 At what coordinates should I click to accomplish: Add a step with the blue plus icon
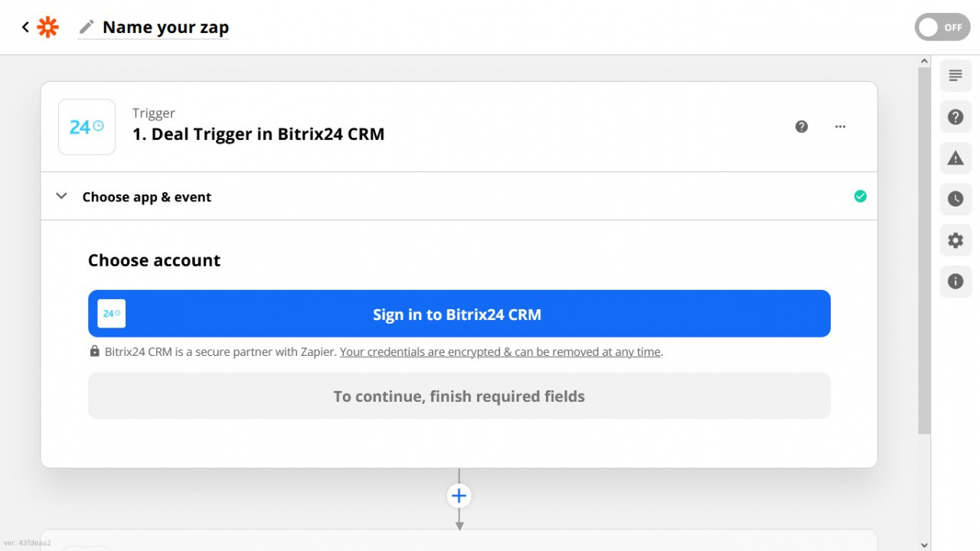pos(459,496)
